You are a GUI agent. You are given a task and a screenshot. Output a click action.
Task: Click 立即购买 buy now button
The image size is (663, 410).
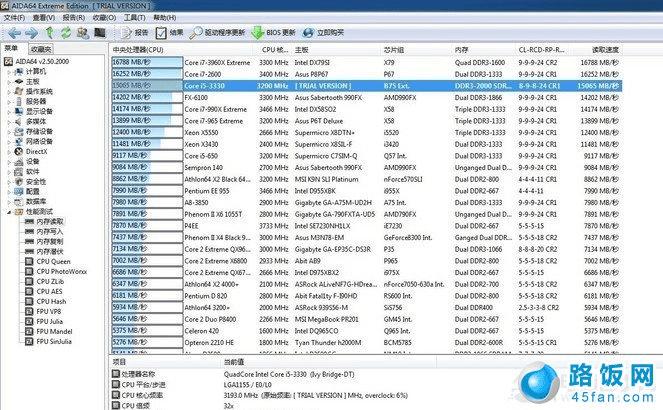[x=323, y=33]
